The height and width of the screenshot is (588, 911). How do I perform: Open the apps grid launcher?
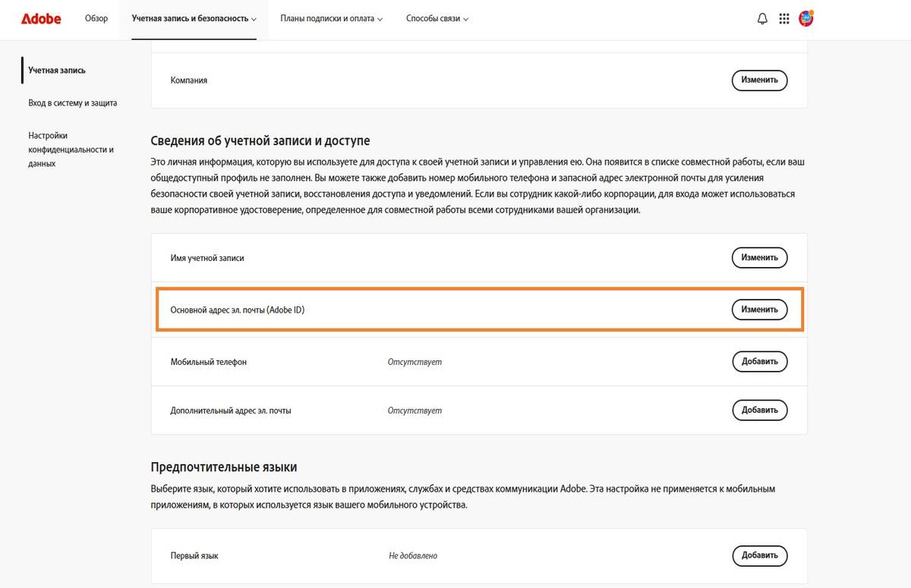tap(784, 19)
